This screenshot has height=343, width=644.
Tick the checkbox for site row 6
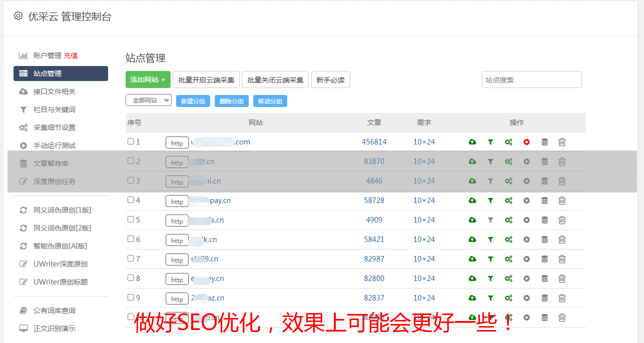click(x=131, y=239)
